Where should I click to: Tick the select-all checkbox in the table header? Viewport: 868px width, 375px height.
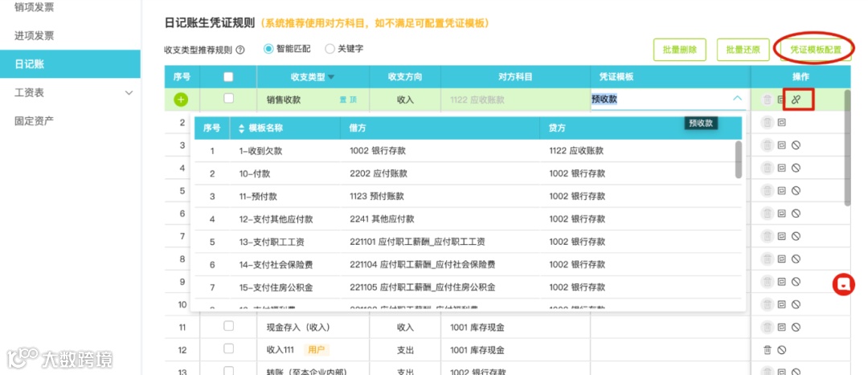(228, 77)
